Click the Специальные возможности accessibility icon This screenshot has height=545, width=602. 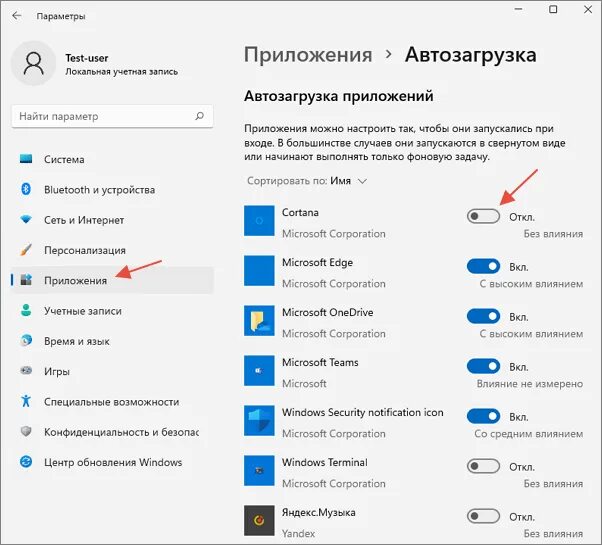click(26, 401)
